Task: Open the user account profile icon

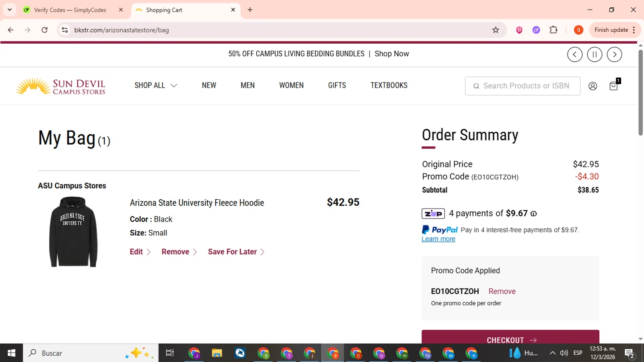Action: click(x=592, y=86)
